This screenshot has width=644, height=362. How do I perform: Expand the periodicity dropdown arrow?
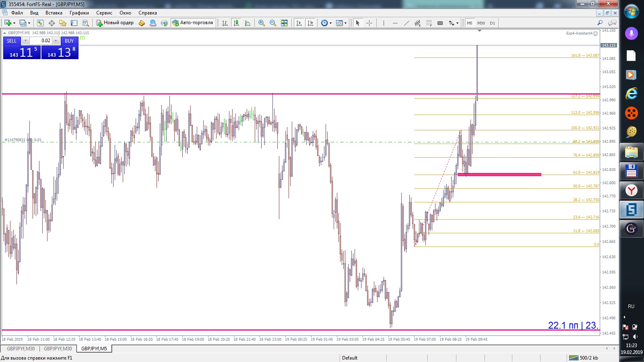point(330,23)
